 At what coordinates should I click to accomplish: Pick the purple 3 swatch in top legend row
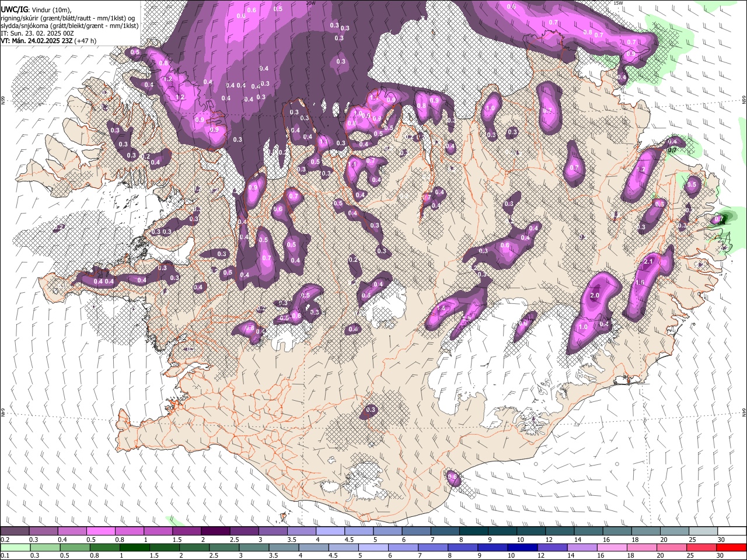273,531
